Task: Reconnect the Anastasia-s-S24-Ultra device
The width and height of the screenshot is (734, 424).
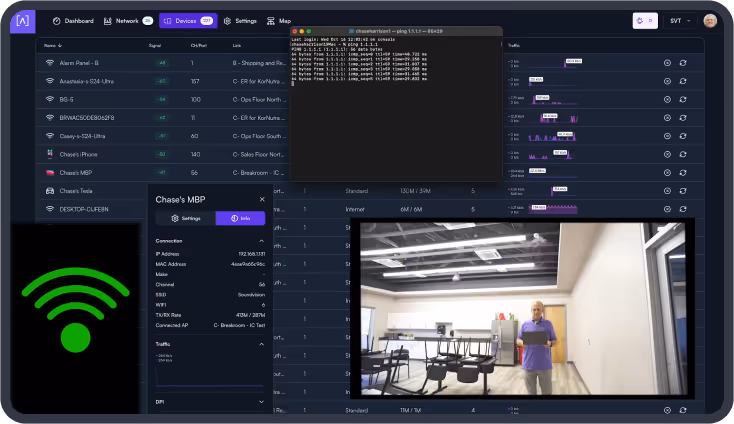Action: tap(683, 81)
